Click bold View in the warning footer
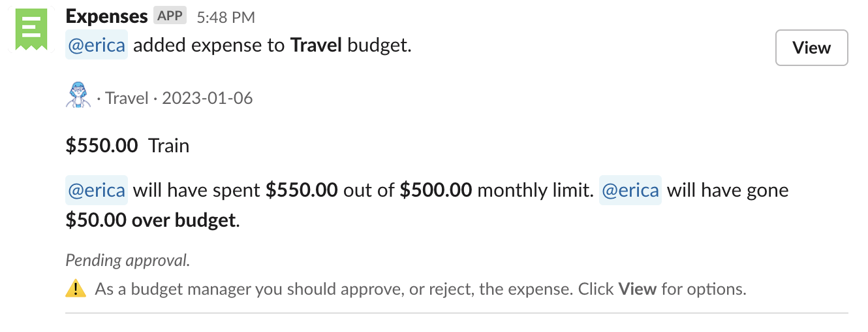Screen dimensions: 868x332 pos(637,289)
